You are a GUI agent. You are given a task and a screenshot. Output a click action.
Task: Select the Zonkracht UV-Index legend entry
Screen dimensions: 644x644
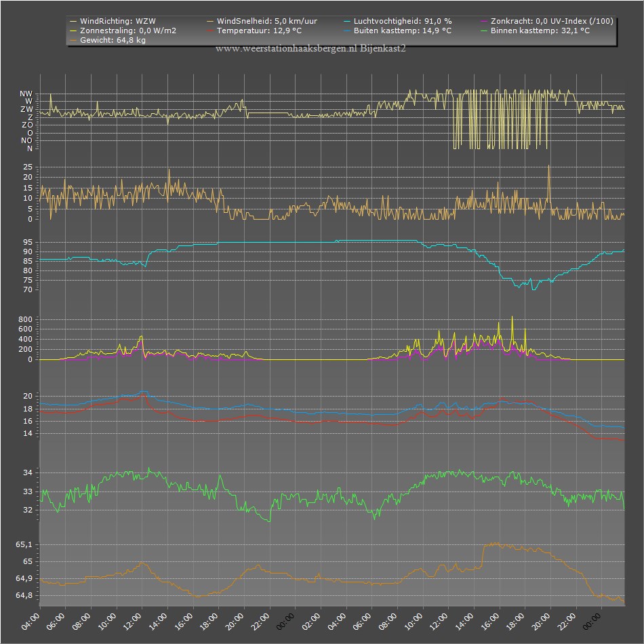pyautogui.click(x=546, y=21)
